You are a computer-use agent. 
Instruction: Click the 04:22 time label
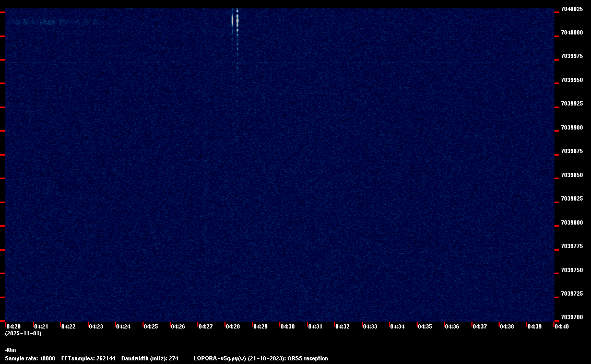pos(68,326)
